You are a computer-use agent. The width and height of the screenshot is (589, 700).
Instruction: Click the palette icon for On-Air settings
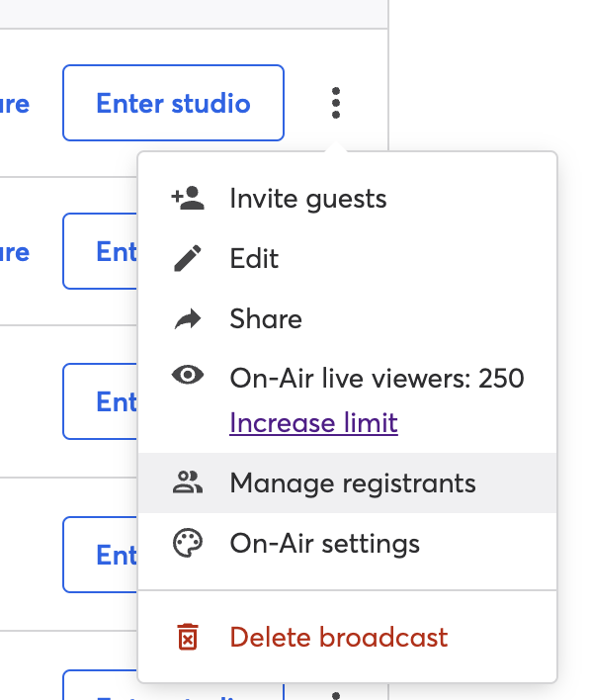pyautogui.click(x=188, y=544)
